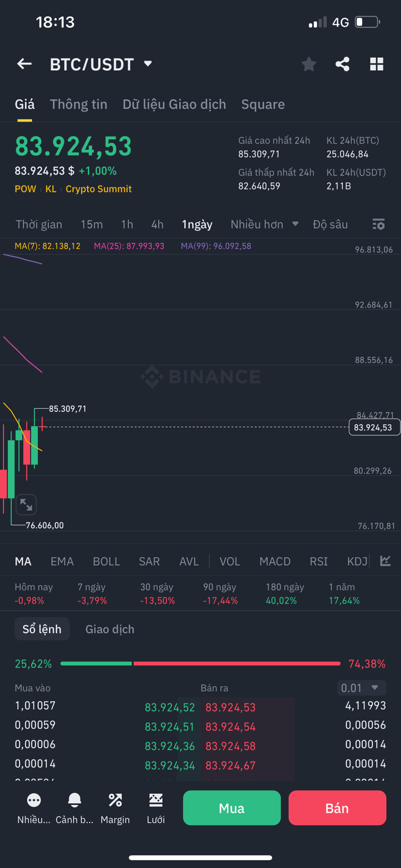401x868 pixels.
Task: Tap the 85.309,71 high label on chart
Action: tap(68, 409)
